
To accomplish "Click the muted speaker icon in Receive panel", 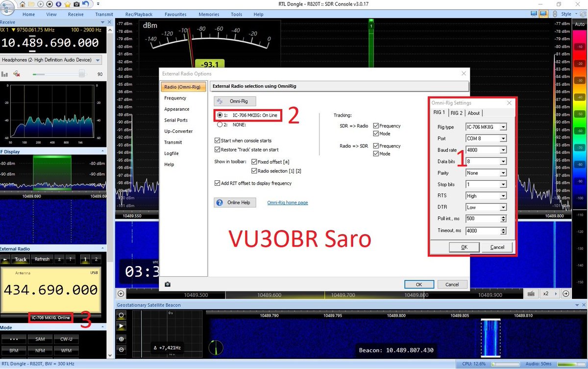I will coord(17,74).
